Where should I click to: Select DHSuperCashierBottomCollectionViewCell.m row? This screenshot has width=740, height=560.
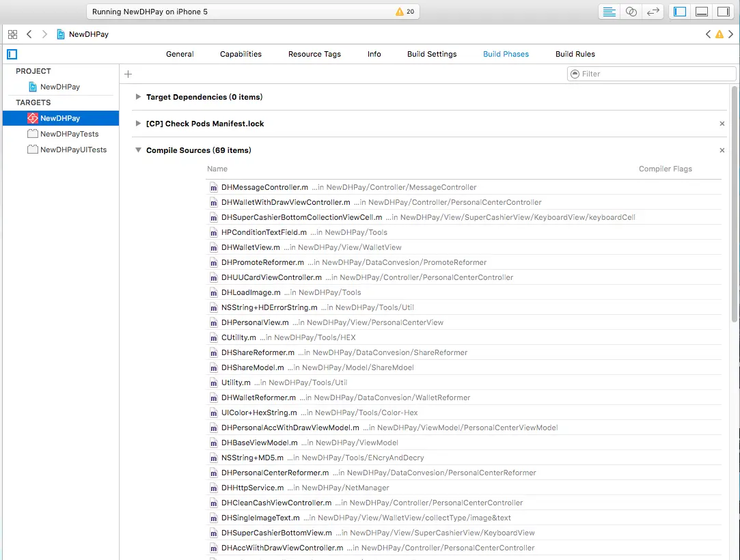coord(463,217)
